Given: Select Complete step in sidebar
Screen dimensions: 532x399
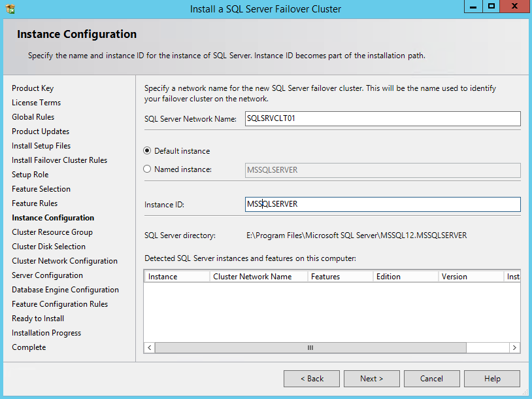Looking at the screenshot, I should [29, 347].
